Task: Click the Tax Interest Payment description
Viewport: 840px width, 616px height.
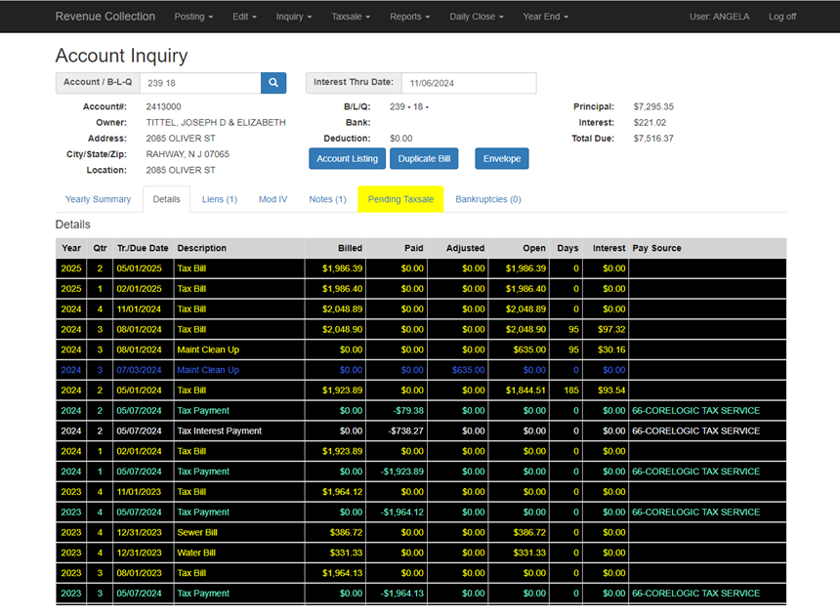Action: [x=220, y=431]
